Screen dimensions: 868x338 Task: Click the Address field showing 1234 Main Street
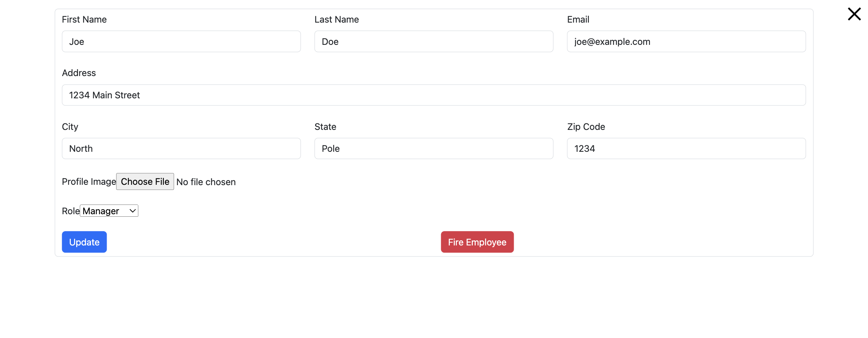(434, 95)
